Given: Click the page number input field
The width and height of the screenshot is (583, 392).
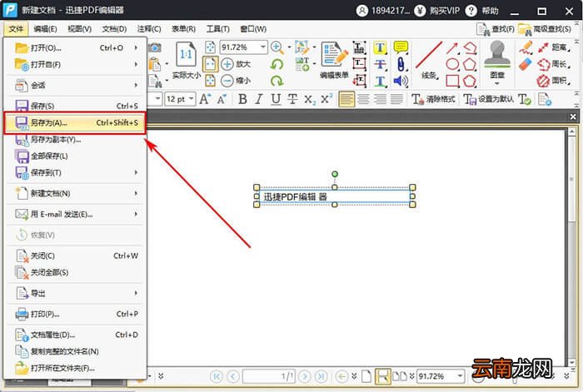Looking at the screenshot, I should pyautogui.click(x=269, y=376).
